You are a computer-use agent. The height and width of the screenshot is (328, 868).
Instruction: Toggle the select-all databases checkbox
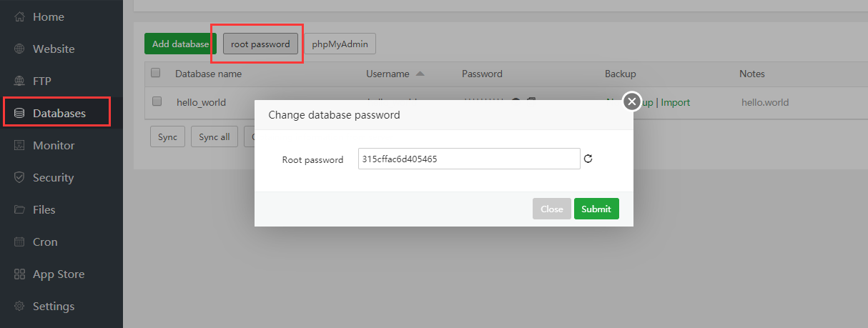[156, 73]
